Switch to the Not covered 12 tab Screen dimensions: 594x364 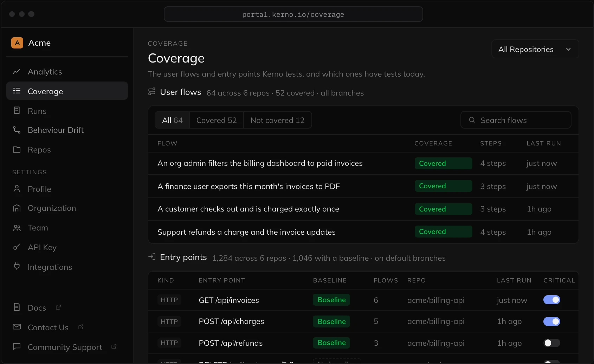click(x=277, y=120)
